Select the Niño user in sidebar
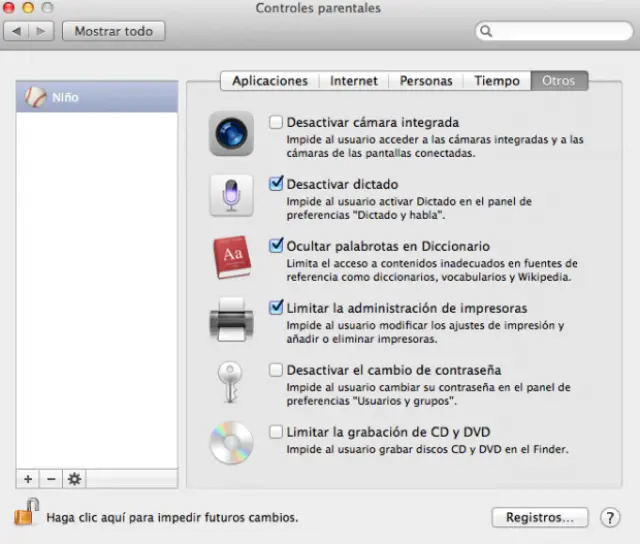The image size is (640, 544). click(x=98, y=98)
